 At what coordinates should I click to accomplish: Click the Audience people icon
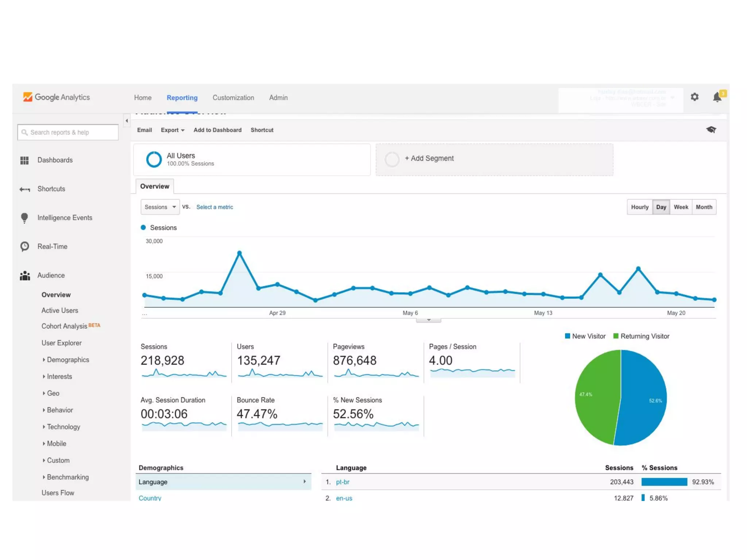tap(24, 276)
